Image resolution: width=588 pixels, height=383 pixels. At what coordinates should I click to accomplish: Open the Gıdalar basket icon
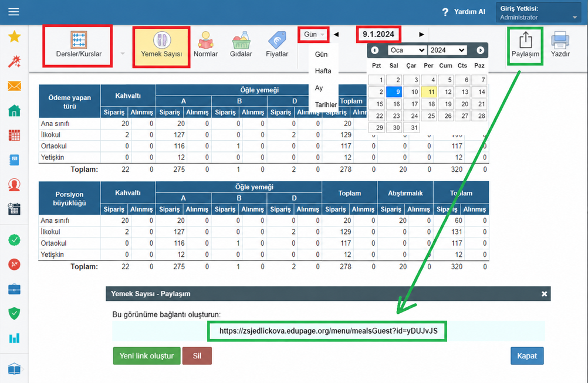(241, 40)
